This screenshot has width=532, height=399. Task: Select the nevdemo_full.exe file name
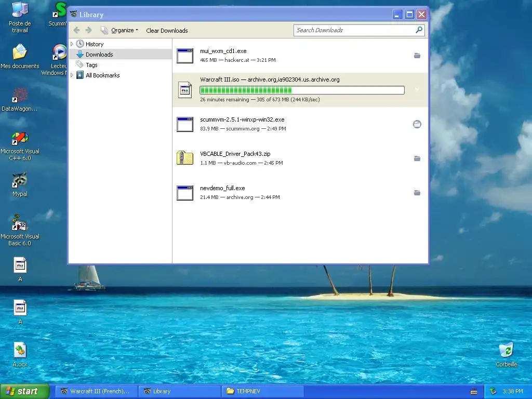(x=222, y=188)
